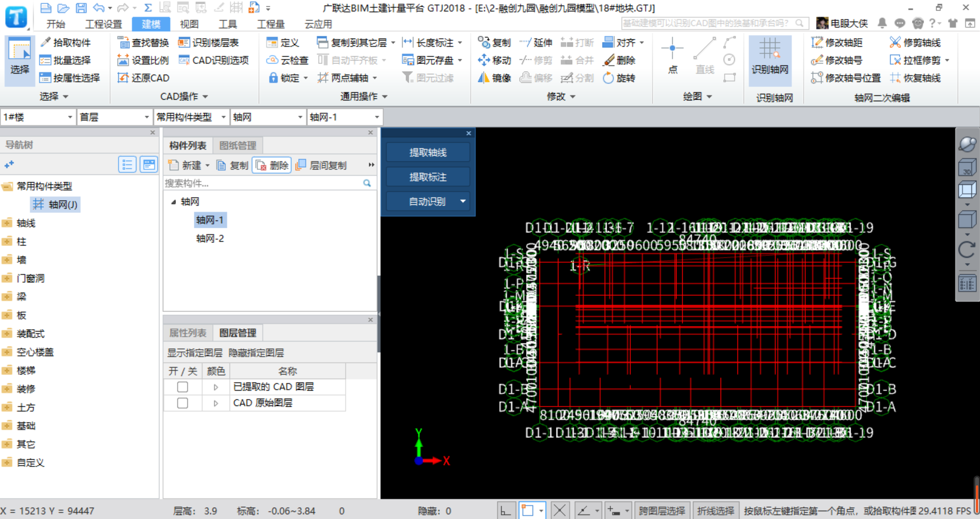
Task: Collapse the 轴网 tree node
Action: pos(173,202)
